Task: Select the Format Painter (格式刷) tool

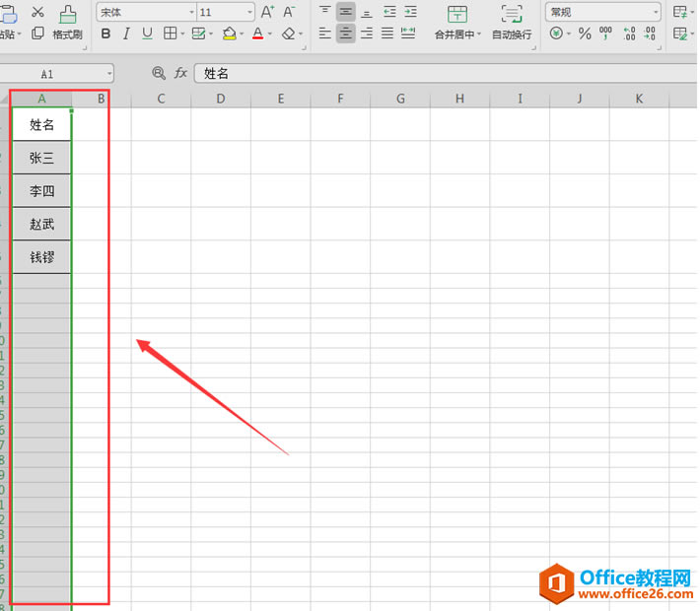Action: point(68,23)
